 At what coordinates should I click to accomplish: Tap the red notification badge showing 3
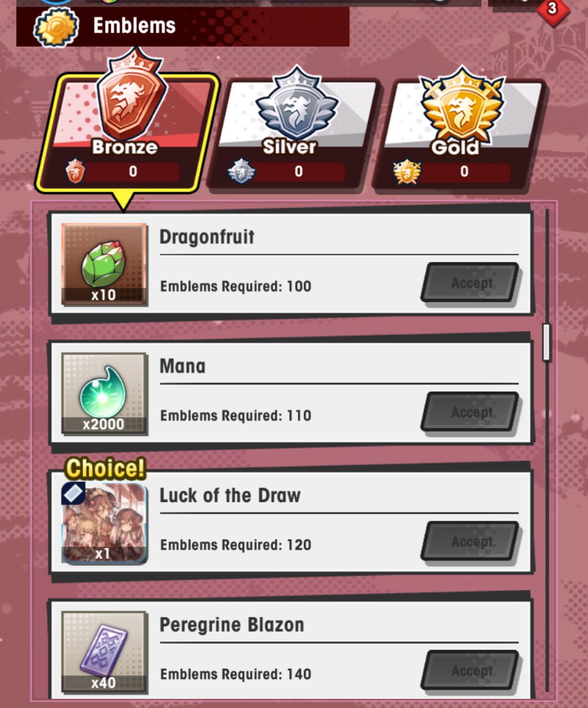pyautogui.click(x=552, y=9)
